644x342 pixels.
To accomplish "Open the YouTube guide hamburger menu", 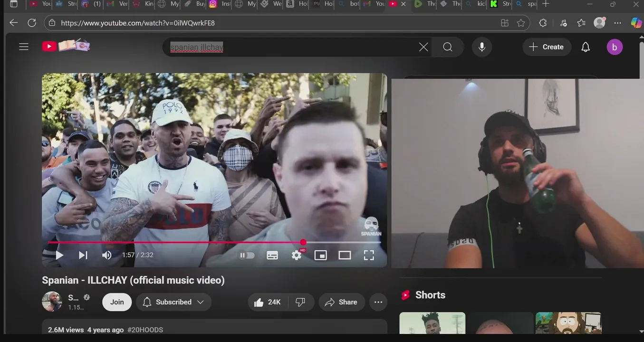I will pyautogui.click(x=24, y=47).
